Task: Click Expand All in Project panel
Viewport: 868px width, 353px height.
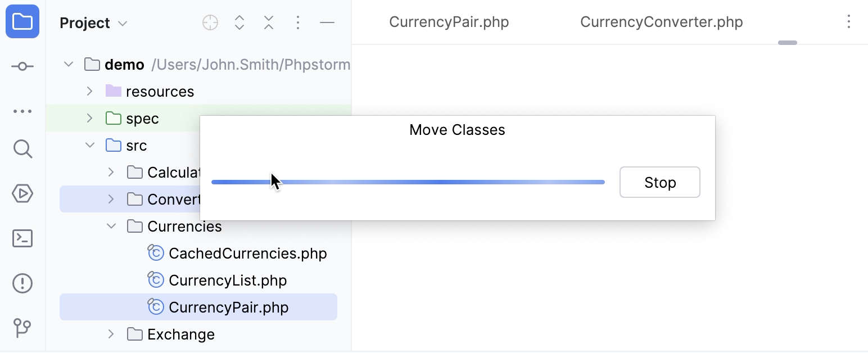Action: coord(239,23)
